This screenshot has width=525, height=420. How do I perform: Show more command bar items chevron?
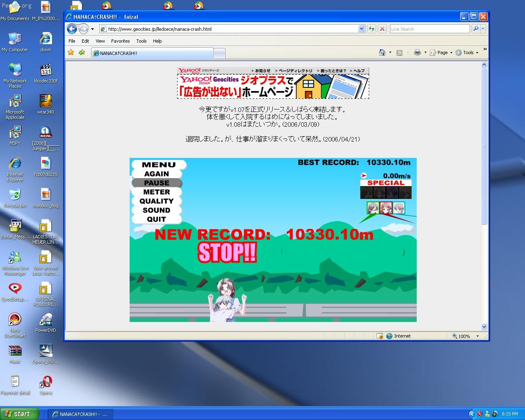(x=485, y=50)
